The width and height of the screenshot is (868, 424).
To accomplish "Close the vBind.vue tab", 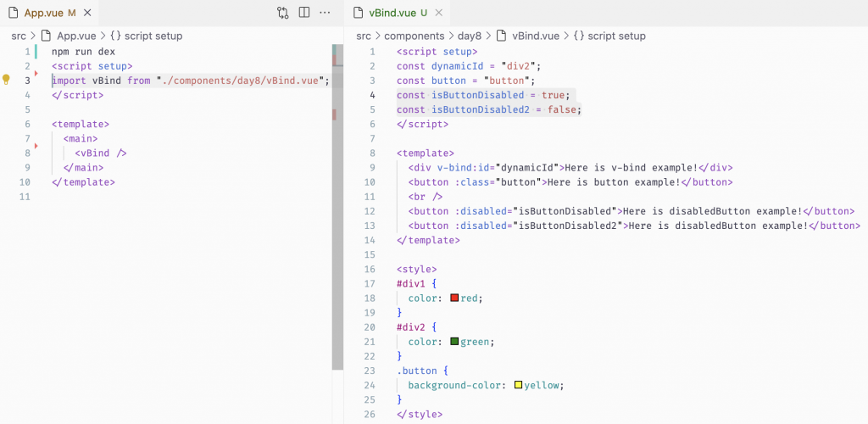I will click(438, 13).
